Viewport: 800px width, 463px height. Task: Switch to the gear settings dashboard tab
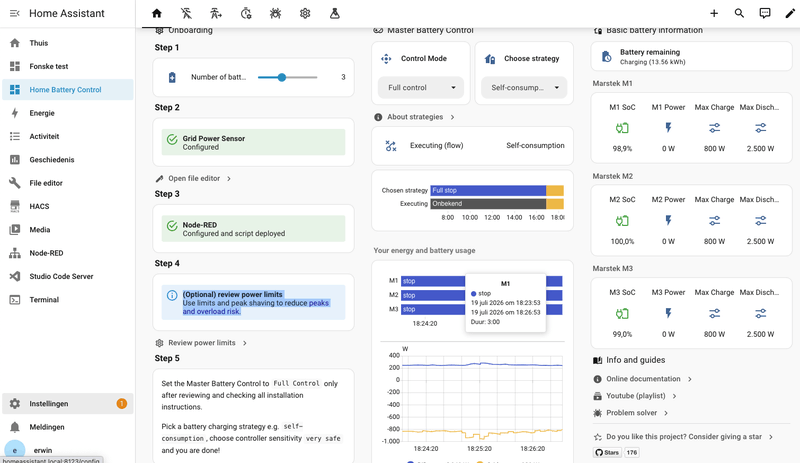(305, 13)
